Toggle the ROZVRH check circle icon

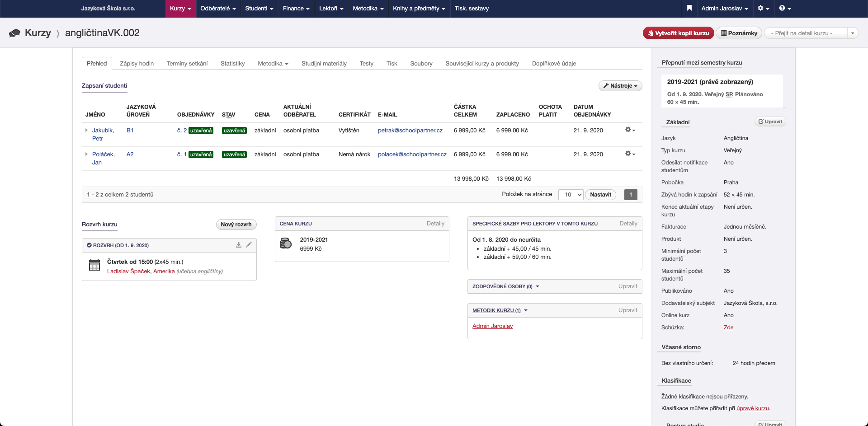click(x=89, y=245)
